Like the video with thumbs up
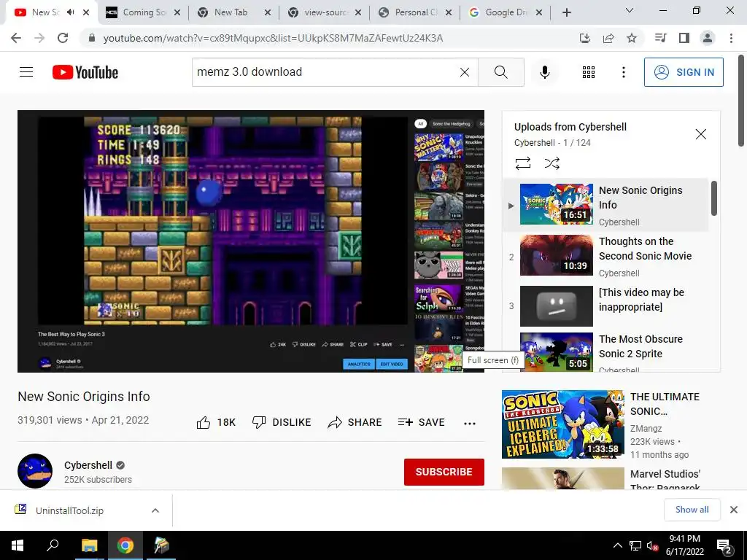747x560 pixels. pyautogui.click(x=216, y=422)
